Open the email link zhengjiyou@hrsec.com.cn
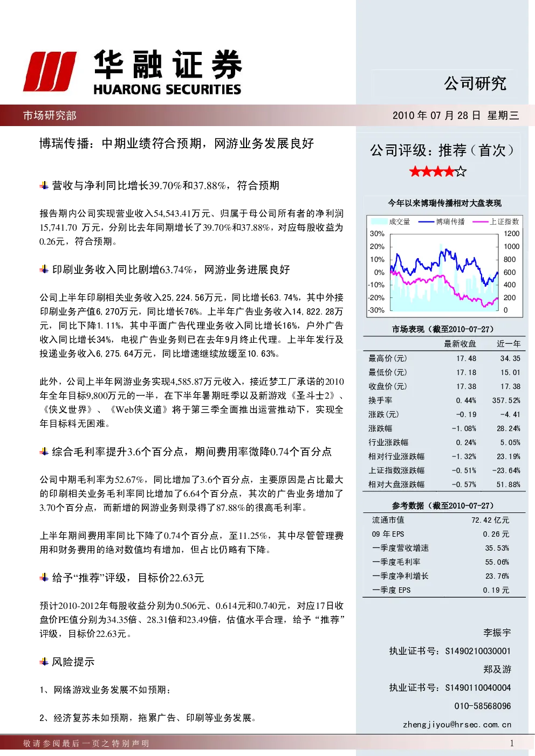 coord(457,724)
